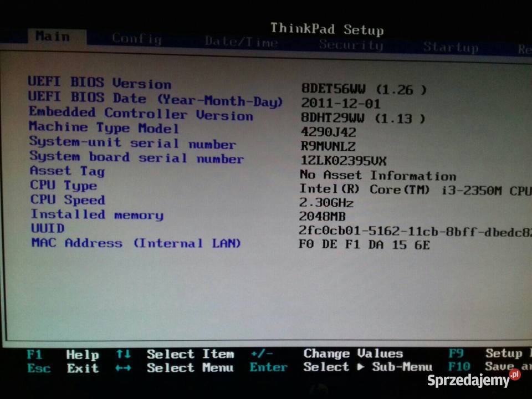This screenshot has width=532, height=399.
Task: Select Installed memory label
Action: tap(97, 214)
